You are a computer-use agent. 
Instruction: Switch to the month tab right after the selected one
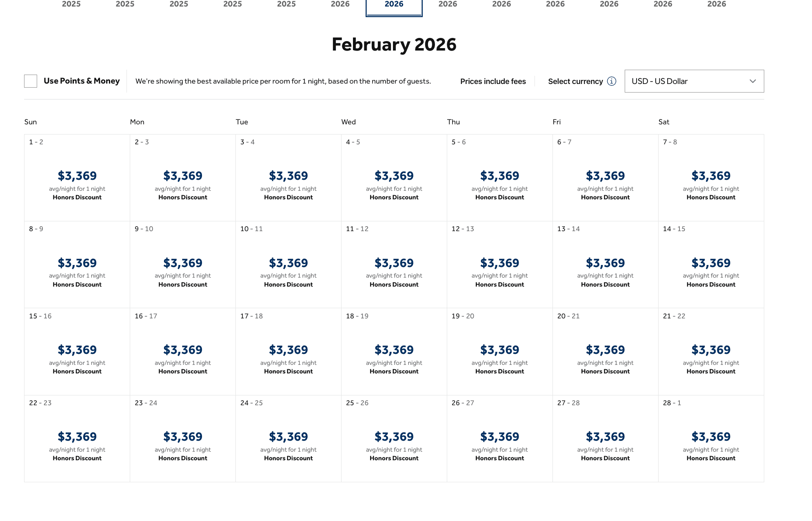tap(448, 5)
